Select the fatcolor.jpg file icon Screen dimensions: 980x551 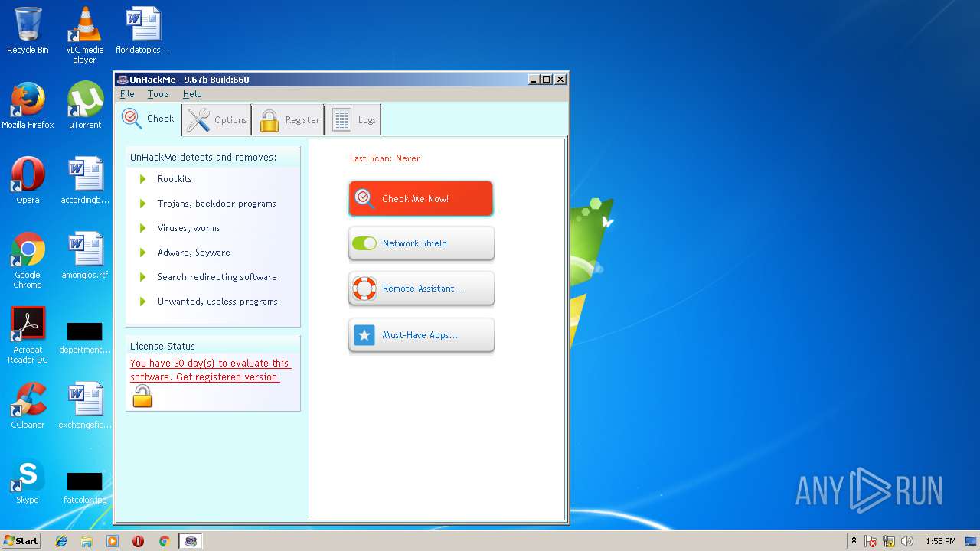[x=84, y=488]
